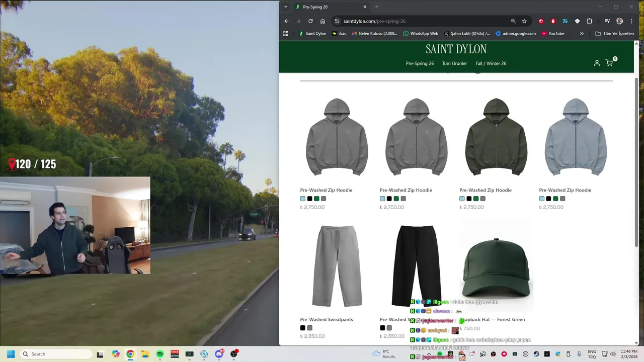Viewport: 644px width, 362px height.
Task: Open the shopping cart on Saint Dylon
Action: (x=609, y=63)
